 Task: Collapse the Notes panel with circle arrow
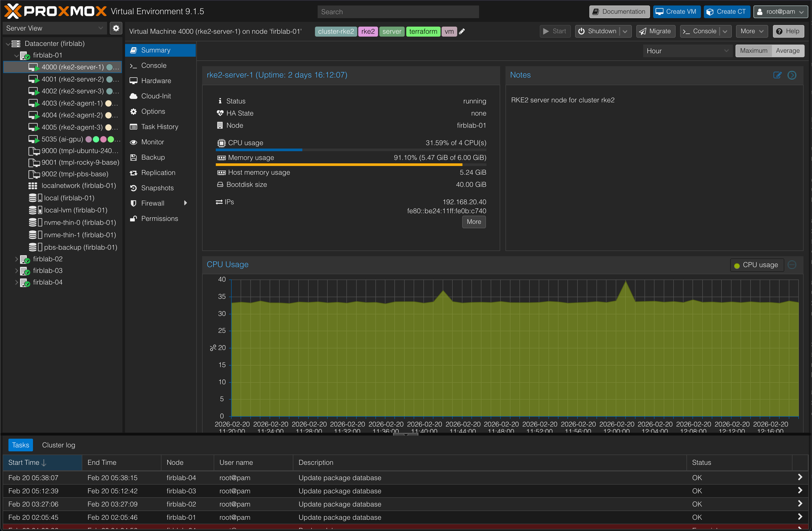pos(792,75)
